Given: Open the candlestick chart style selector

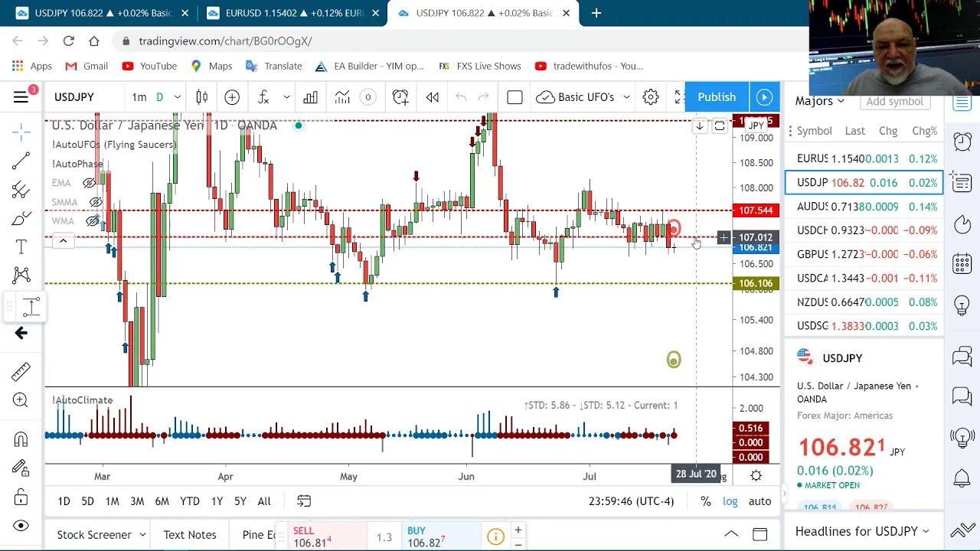Looking at the screenshot, I should (x=202, y=97).
